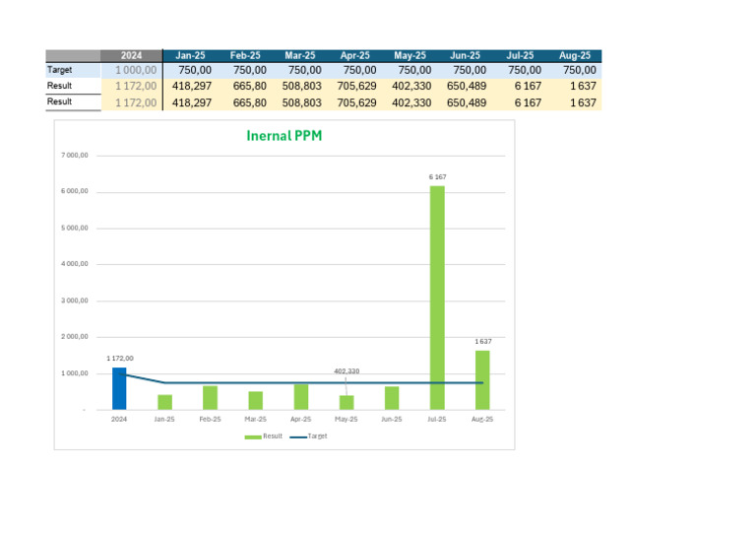This screenshot has width=756, height=535.
Task: Click the Jan-25 label on chart x-axis
Action: coord(164,419)
